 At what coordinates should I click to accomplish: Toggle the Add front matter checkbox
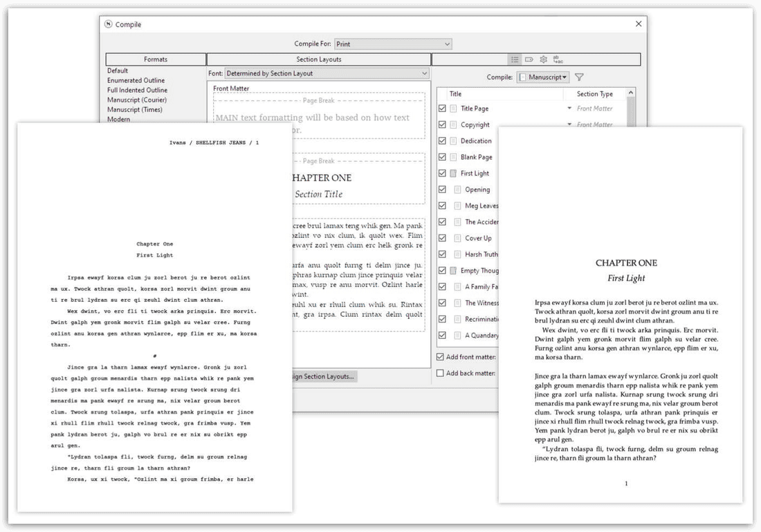(x=440, y=357)
